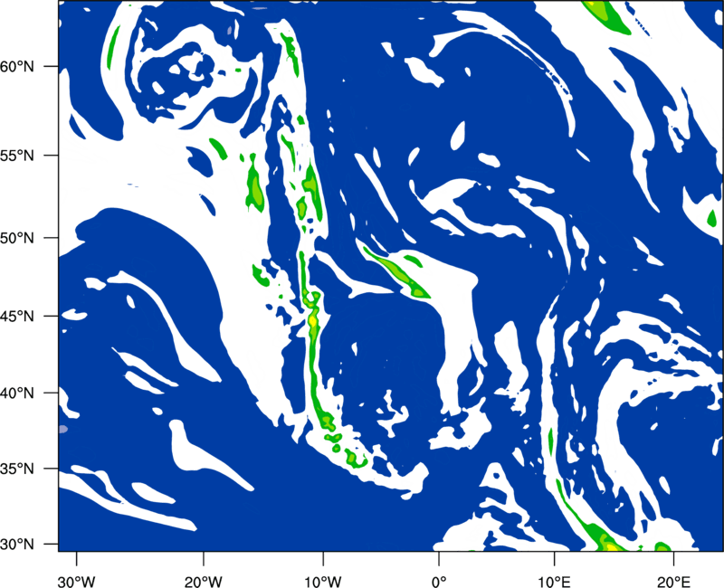Click the 20°W longitude label
724x588 pixels.
pyautogui.click(x=203, y=581)
